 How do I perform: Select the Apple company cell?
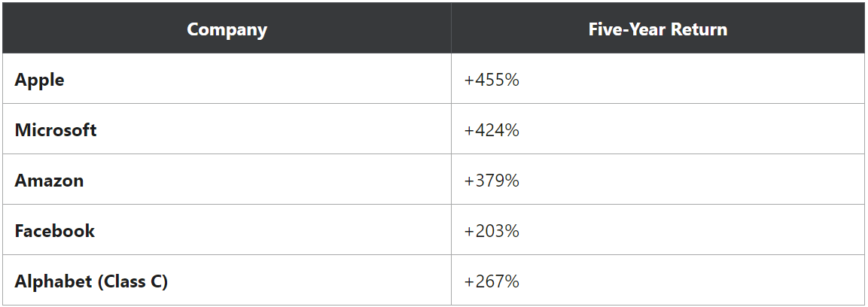[x=227, y=78]
